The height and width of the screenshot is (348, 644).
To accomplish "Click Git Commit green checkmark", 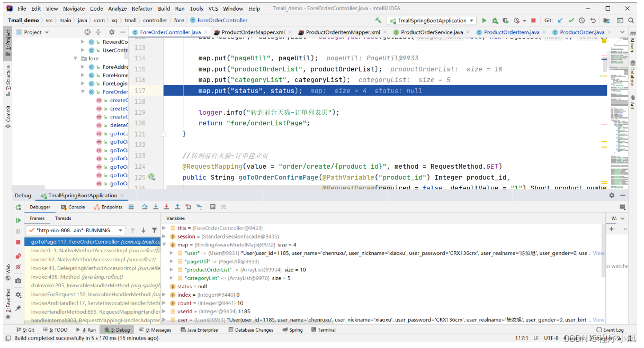I will click(x=571, y=21).
